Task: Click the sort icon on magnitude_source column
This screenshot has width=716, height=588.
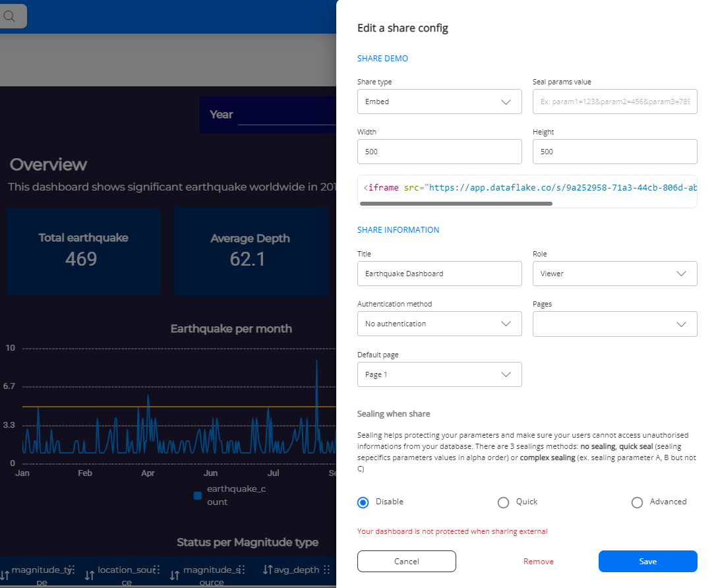Action: 174,574
